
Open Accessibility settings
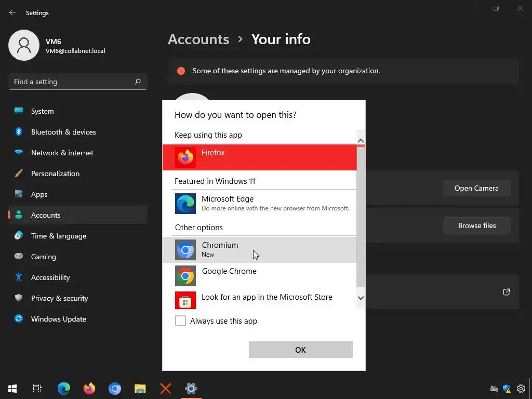(78, 277)
